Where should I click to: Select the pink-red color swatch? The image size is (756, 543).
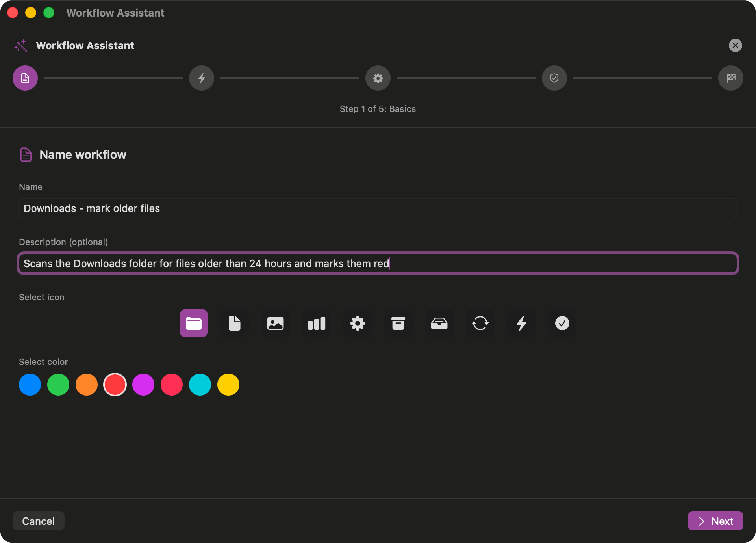(x=172, y=385)
